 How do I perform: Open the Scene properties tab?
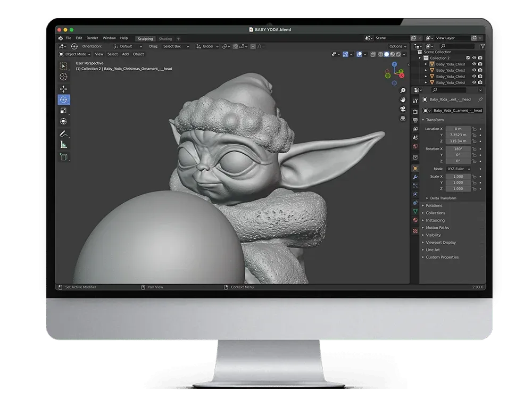pyautogui.click(x=415, y=137)
